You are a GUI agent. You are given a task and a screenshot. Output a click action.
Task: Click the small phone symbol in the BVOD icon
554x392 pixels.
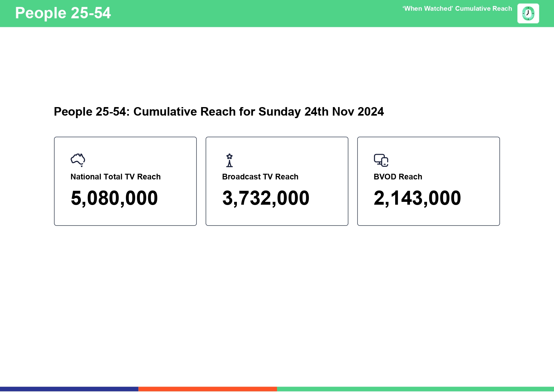point(384,162)
